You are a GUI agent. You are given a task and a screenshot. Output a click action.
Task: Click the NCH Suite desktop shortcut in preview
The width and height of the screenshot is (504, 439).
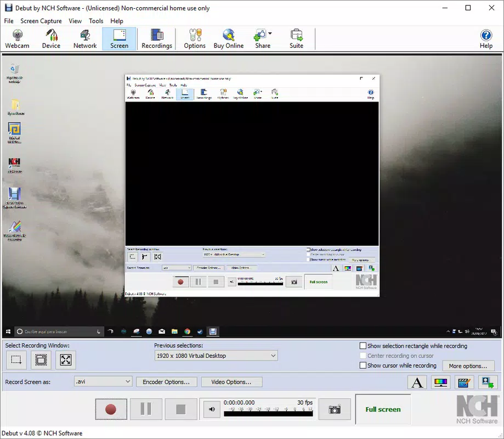click(x=14, y=165)
